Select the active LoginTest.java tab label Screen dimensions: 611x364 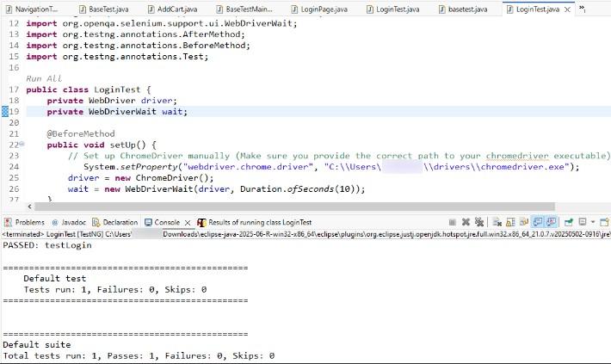pyautogui.click(x=538, y=9)
